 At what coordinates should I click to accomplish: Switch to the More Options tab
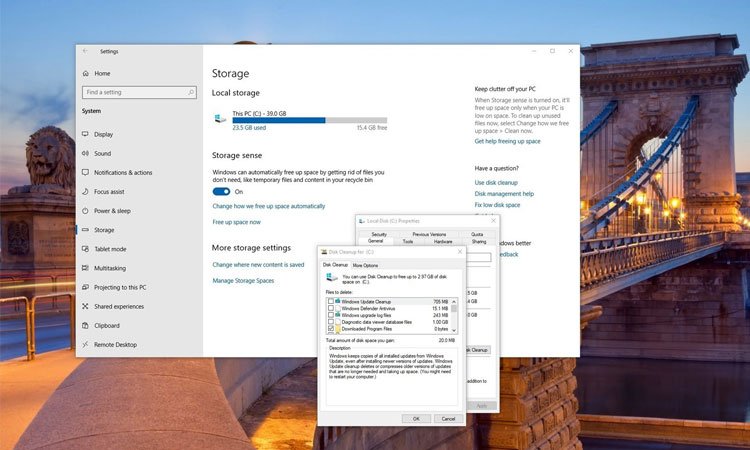[365, 265]
